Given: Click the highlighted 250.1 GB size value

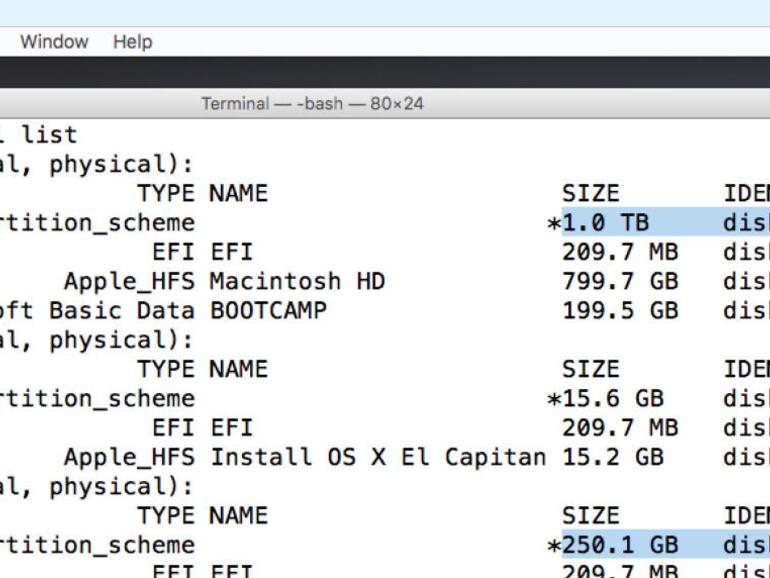Looking at the screenshot, I should (619, 545).
